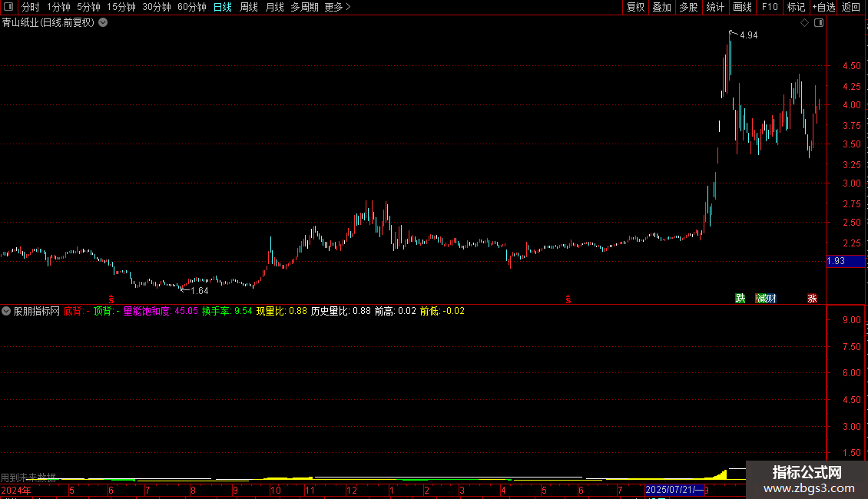Toggle the panel layout icon at chart top right
Screen dimensions: 868x499
pos(819,23)
